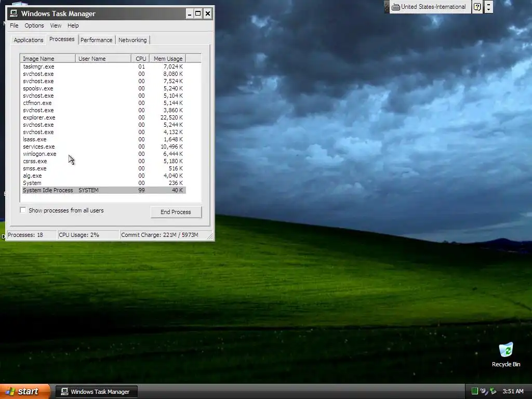Select the System process row
532x399 pixels.
pyautogui.click(x=103, y=183)
